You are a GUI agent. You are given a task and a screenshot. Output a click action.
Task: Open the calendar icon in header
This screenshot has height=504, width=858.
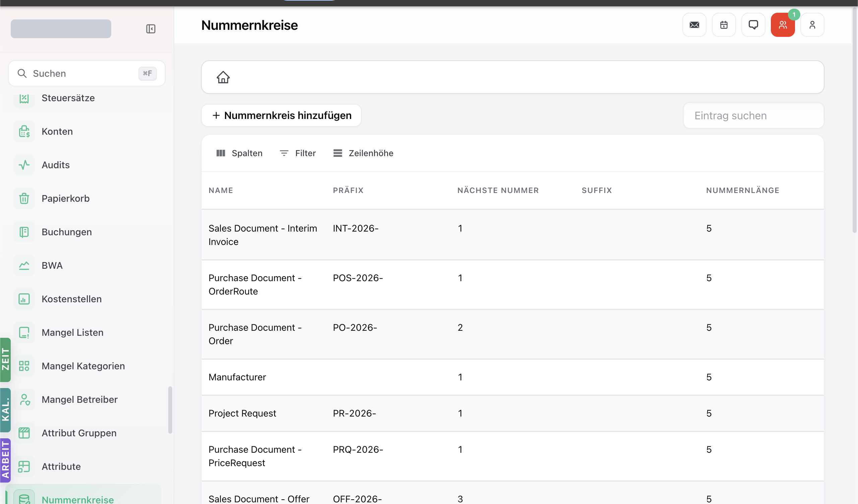point(724,25)
